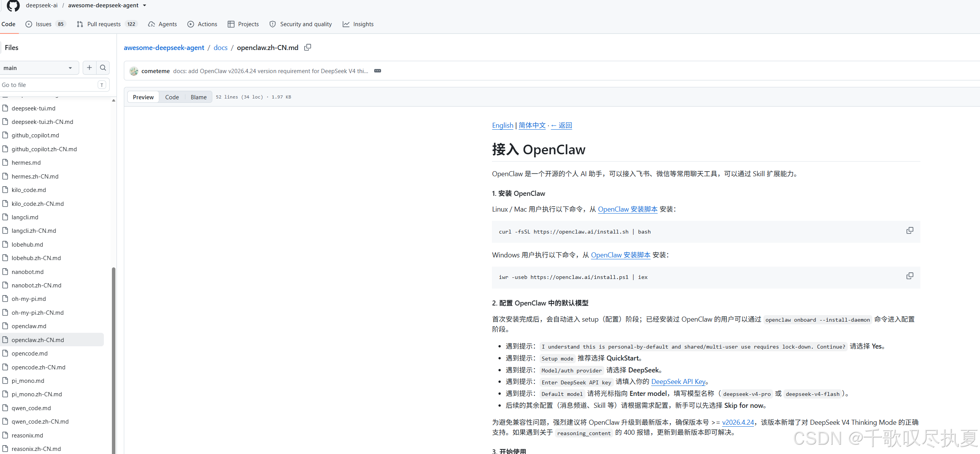Copy the curl install command
Image resolution: width=980 pixels, height=454 pixels.
(x=910, y=230)
